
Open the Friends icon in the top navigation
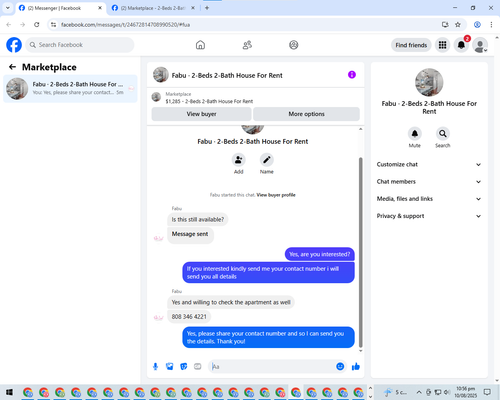pyautogui.click(x=247, y=45)
